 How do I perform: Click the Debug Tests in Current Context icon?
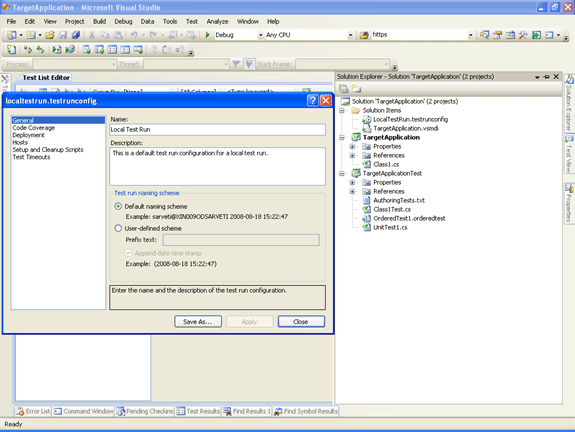56,50
